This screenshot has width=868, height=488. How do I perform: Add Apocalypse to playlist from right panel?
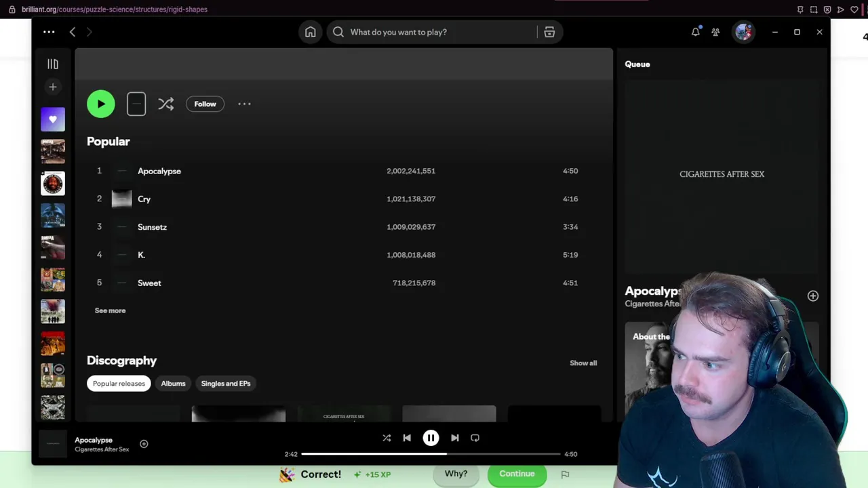point(812,296)
